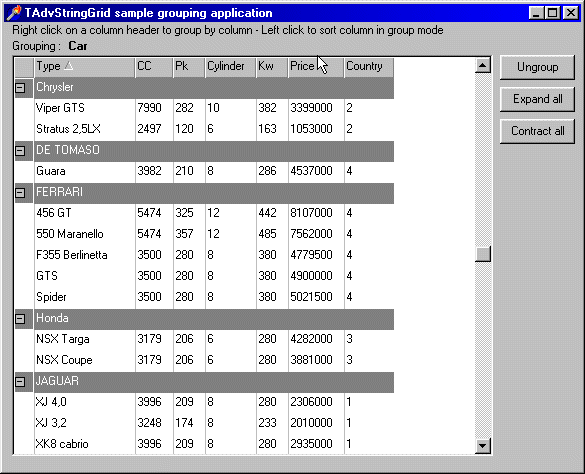Screen dimensions: 585x474
Task: Close the grouping application window
Action: tap(570, 13)
